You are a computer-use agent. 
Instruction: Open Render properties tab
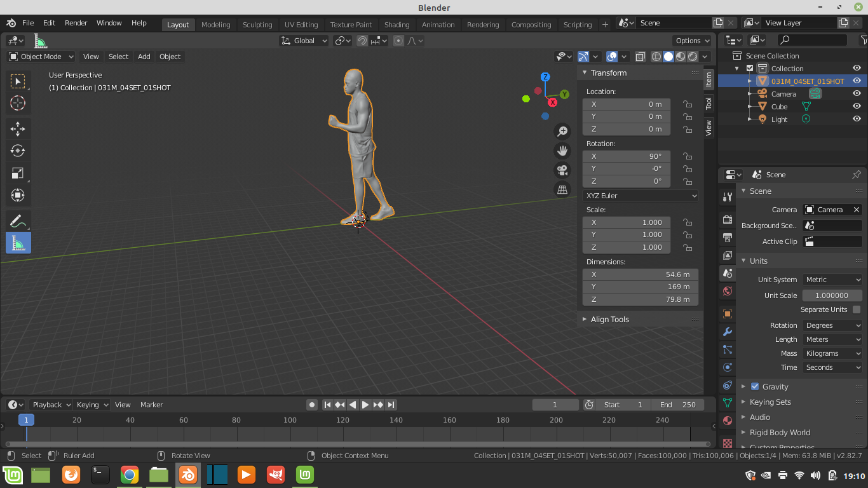click(728, 219)
